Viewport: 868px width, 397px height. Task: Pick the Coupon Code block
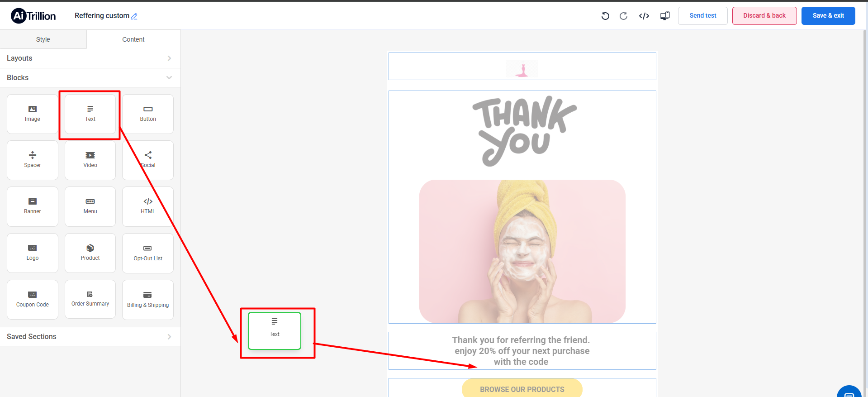(33, 299)
